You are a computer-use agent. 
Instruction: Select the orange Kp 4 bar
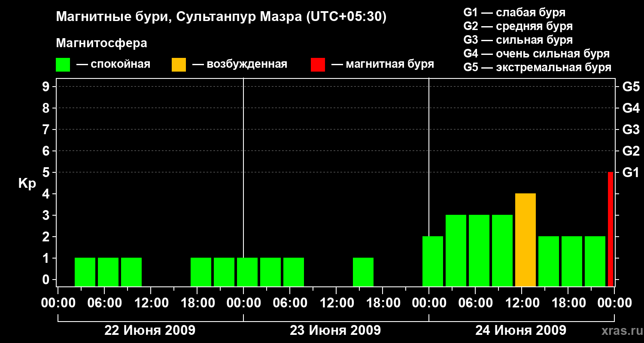point(526,240)
